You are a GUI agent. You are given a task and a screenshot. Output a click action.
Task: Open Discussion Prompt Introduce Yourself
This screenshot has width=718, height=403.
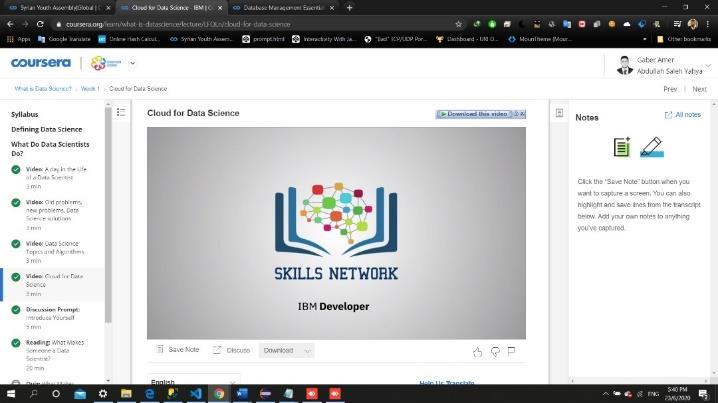click(53, 318)
